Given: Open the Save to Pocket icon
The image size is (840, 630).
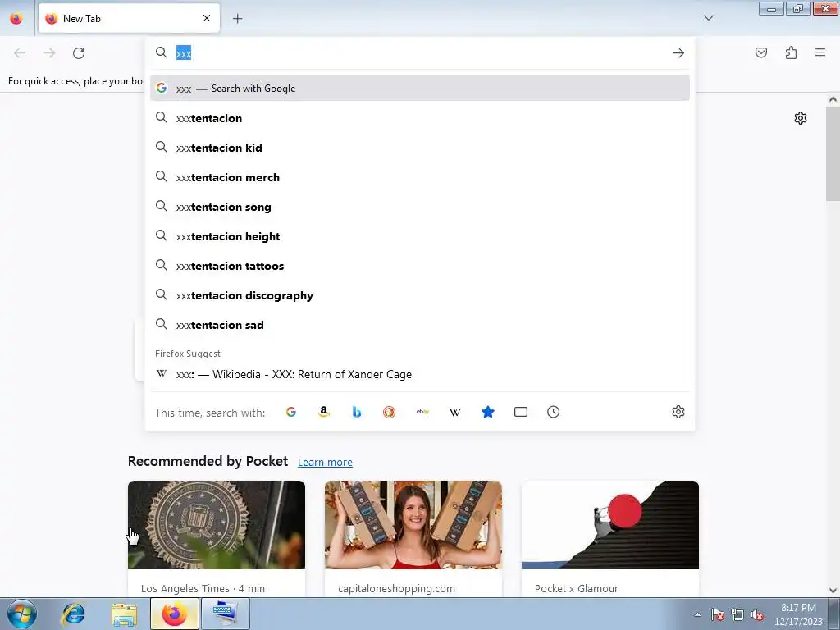Looking at the screenshot, I should coord(760,52).
